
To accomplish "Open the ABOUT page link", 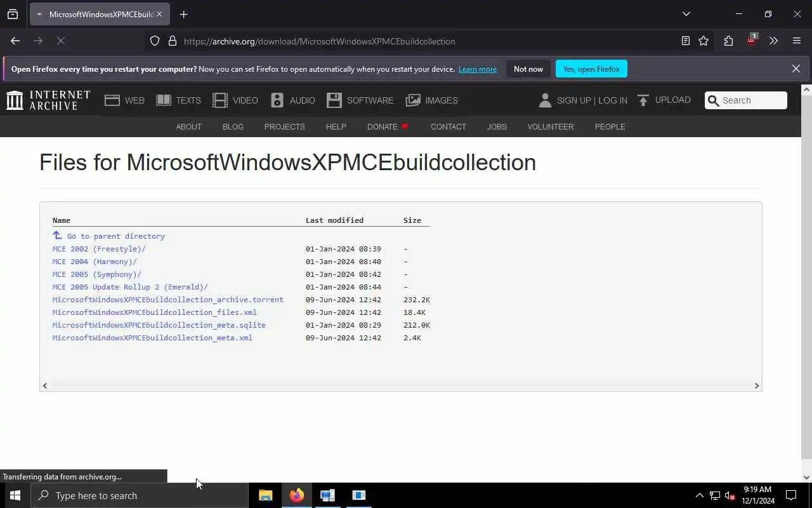I will [x=188, y=126].
